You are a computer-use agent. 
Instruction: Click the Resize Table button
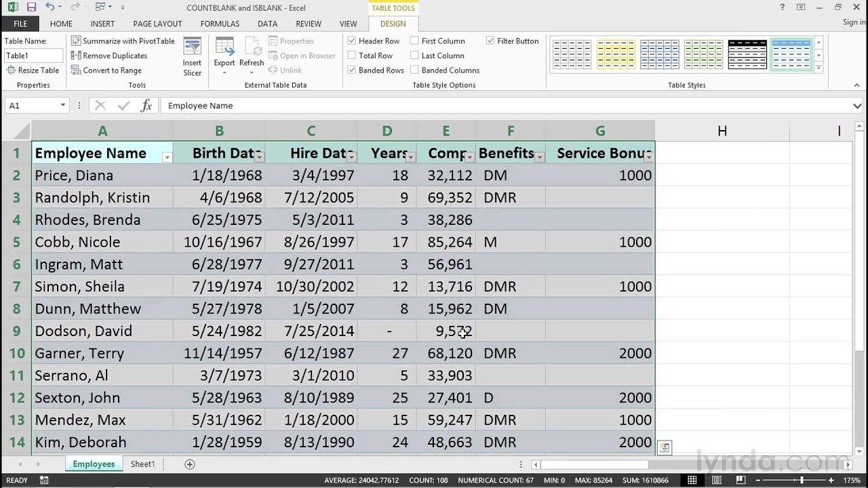click(33, 70)
